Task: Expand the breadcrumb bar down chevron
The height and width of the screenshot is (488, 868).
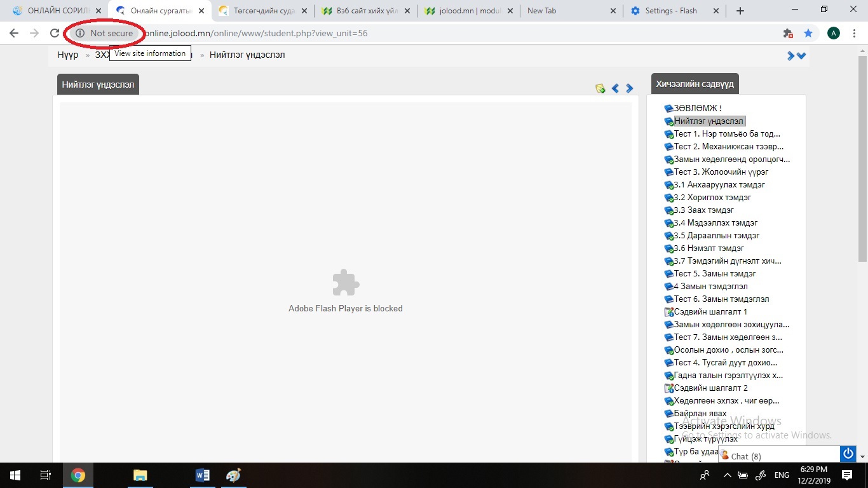Action: 802,56
